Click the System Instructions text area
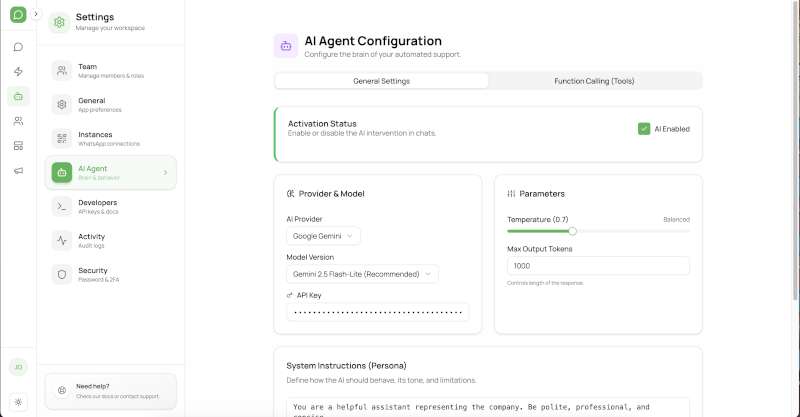Image resolution: width=800 pixels, height=417 pixels. 488,408
